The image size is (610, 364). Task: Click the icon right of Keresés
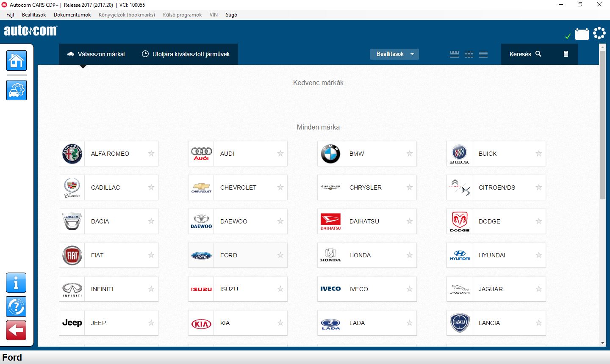tap(566, 54)
